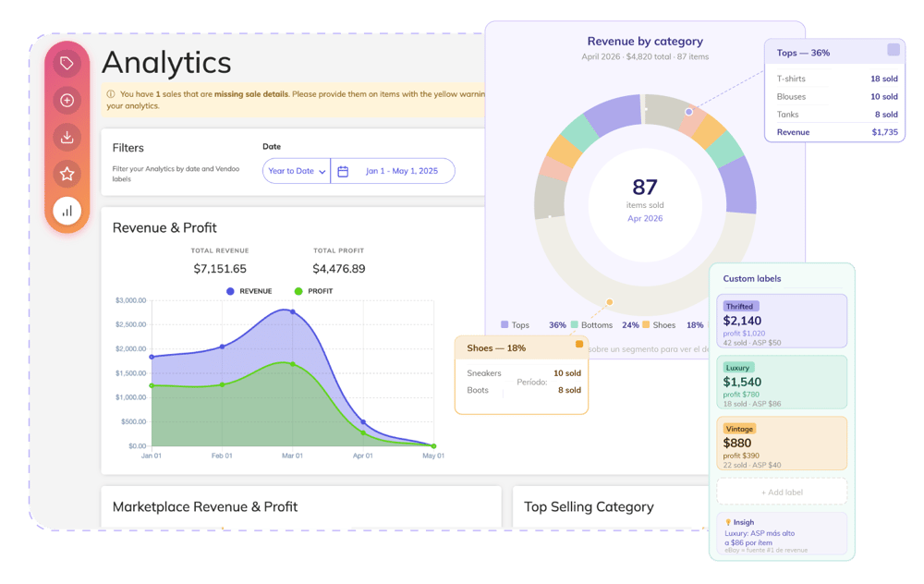Click the orange swatch in the Shoes — 18% tooltip
924x584 pixels.
point(579,344)
